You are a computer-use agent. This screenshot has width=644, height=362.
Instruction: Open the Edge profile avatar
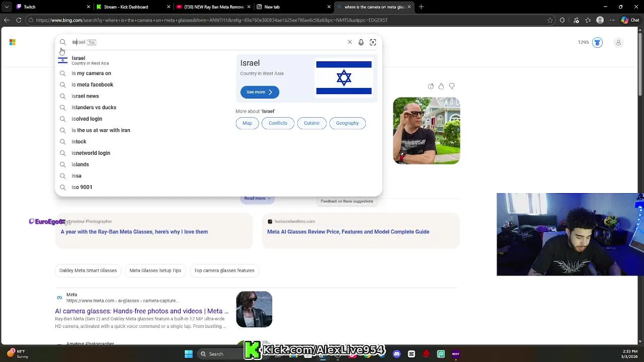point(600,20)
